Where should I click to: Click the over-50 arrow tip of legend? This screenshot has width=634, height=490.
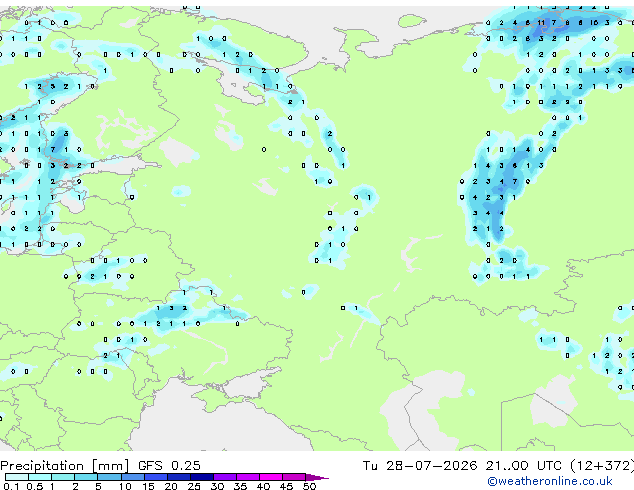point(317,477)
